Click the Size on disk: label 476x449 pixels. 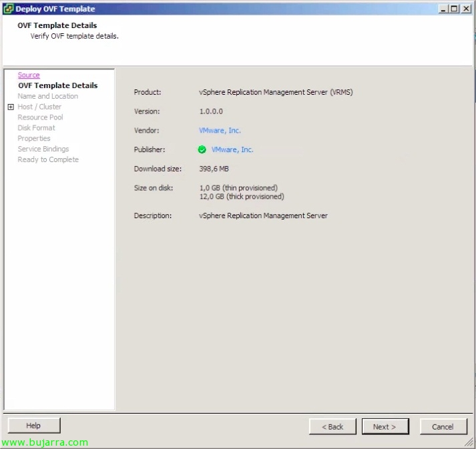154,187
